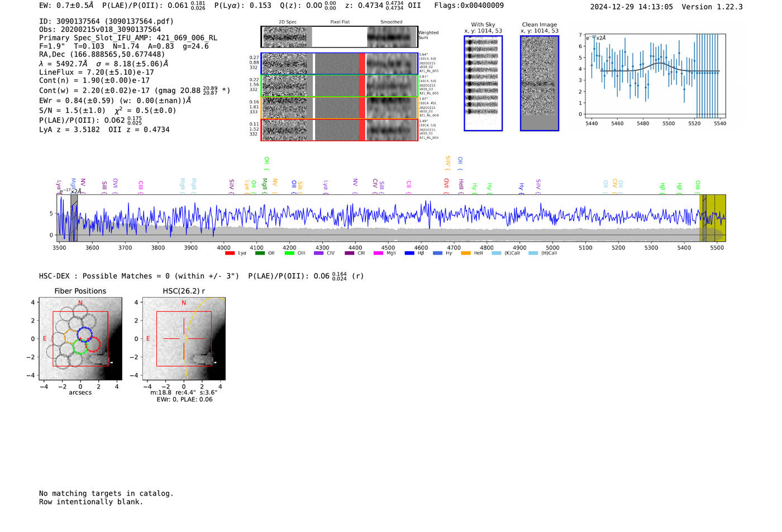Viewport: 782px width, 532px height.
Task: Click the orange HeII legend swatch
Action: coord(465,253)
